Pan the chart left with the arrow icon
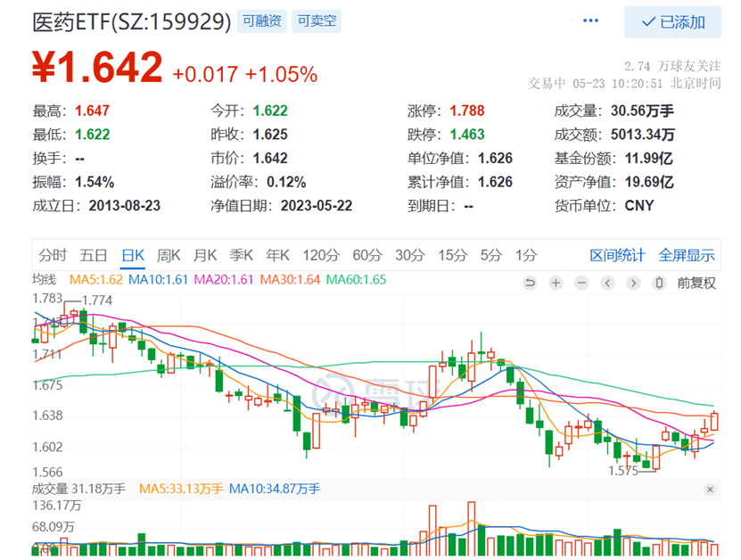Viewport: 741px width, 560px height. [x=607, y=284]
